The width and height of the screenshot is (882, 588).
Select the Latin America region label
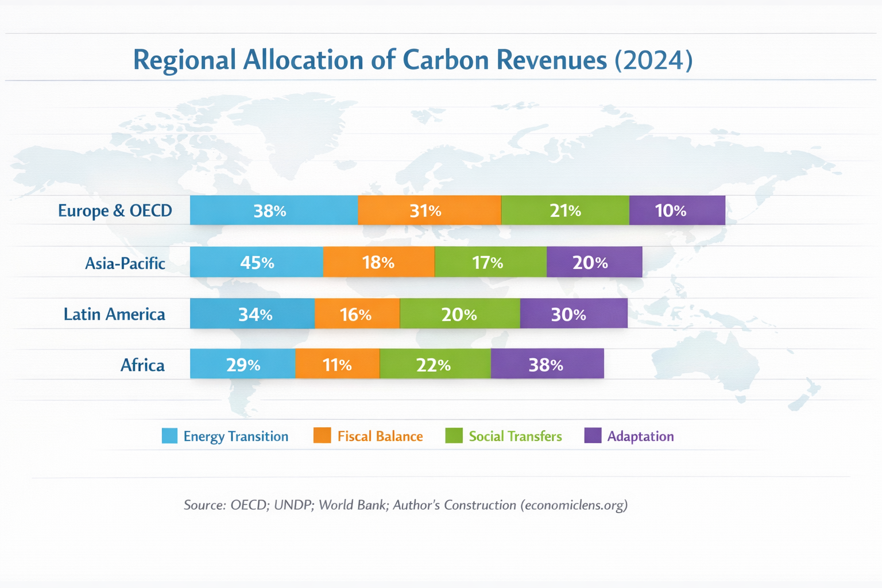click(x=114, y=314)
